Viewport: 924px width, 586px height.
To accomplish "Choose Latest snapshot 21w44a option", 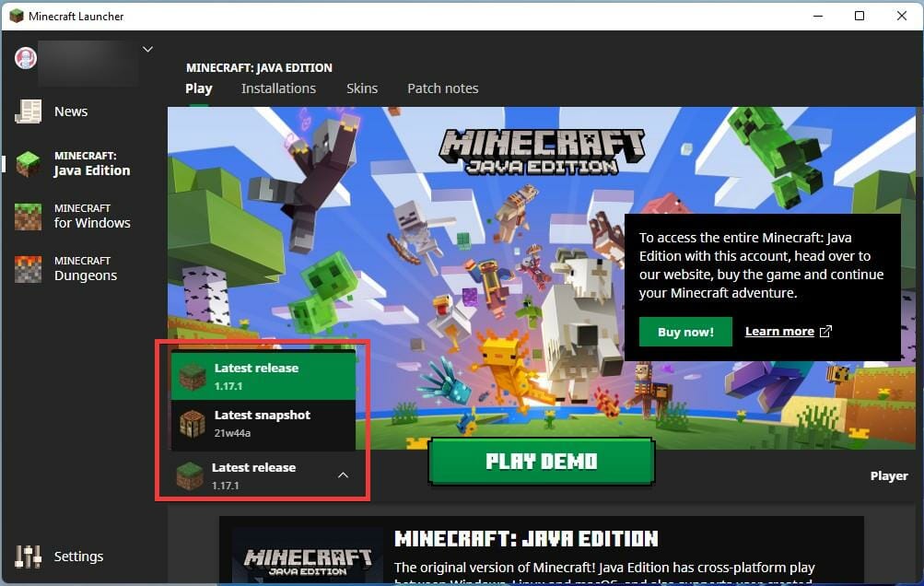I will click(x=263, y=424).
